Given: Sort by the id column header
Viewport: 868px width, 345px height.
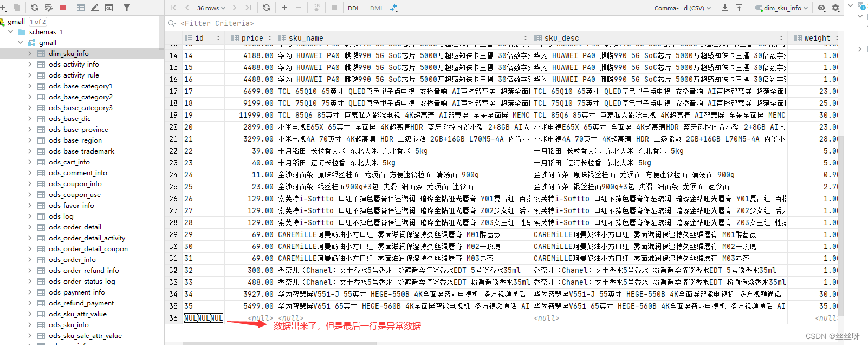Looking at the screenshot, I should (203, 38).
